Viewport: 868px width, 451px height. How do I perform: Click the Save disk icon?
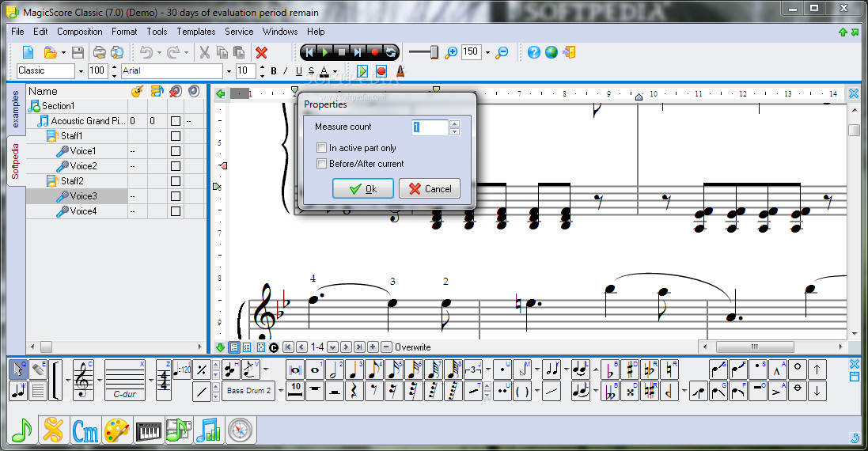point(78,52)
